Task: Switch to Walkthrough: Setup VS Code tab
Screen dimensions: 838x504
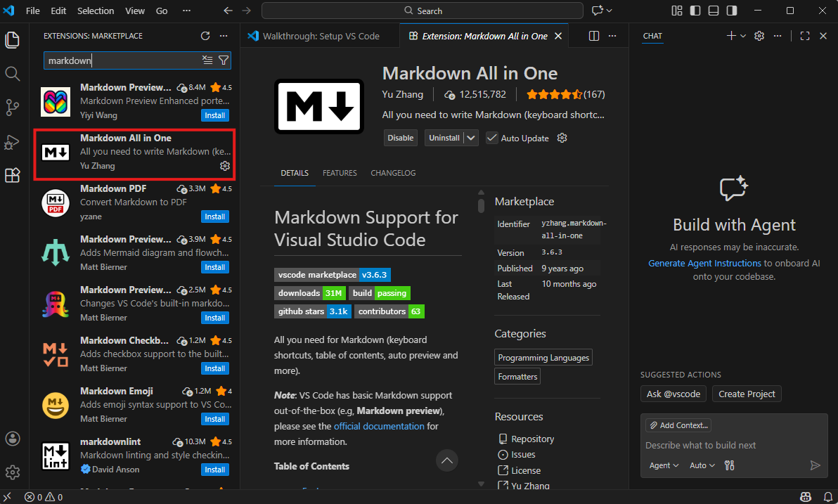Action: [319, 36]
